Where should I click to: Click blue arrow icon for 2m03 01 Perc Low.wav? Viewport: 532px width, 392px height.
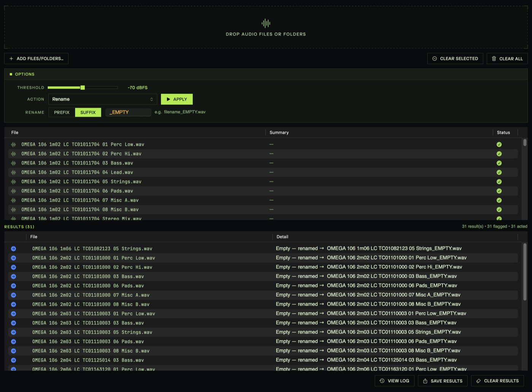pyautogui.click(x=13, y=314)
